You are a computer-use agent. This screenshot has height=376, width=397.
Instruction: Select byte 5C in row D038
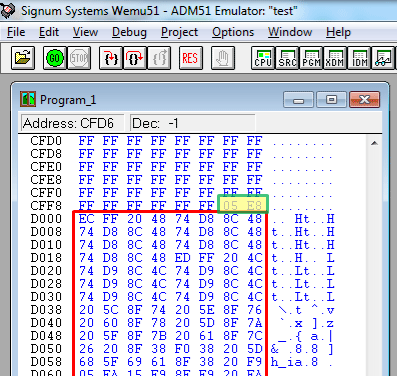pyautogui.click(x=110, y=310)
